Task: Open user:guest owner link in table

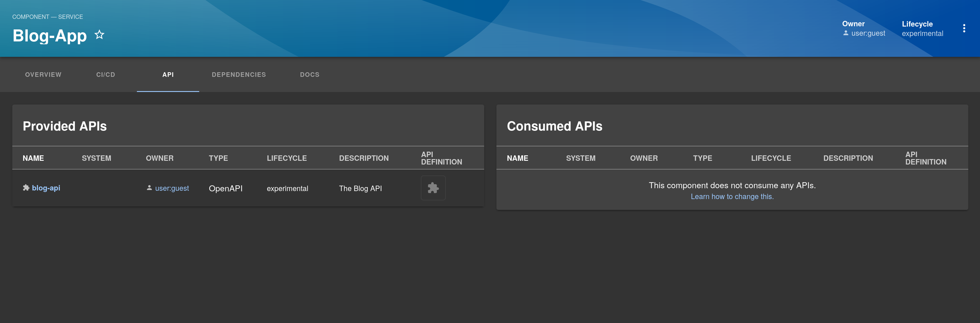Action: coord(172,188)
